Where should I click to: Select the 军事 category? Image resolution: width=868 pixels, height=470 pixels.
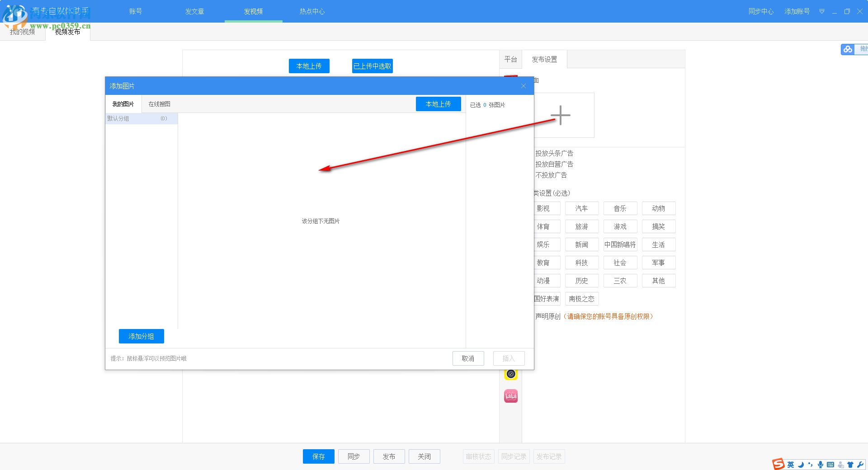(x=659, y=263)
